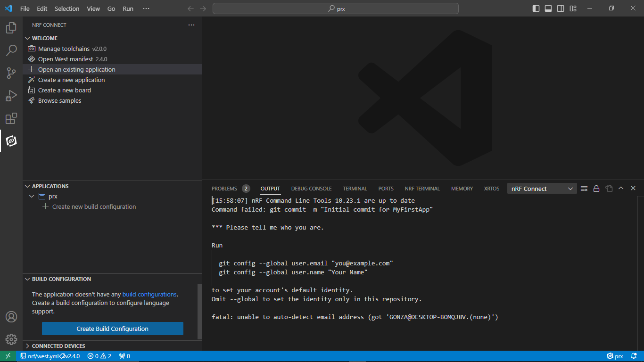The width and height of the screenshot is (644, 362).
Task: Open the Run menu
Action: click(128, 8)
